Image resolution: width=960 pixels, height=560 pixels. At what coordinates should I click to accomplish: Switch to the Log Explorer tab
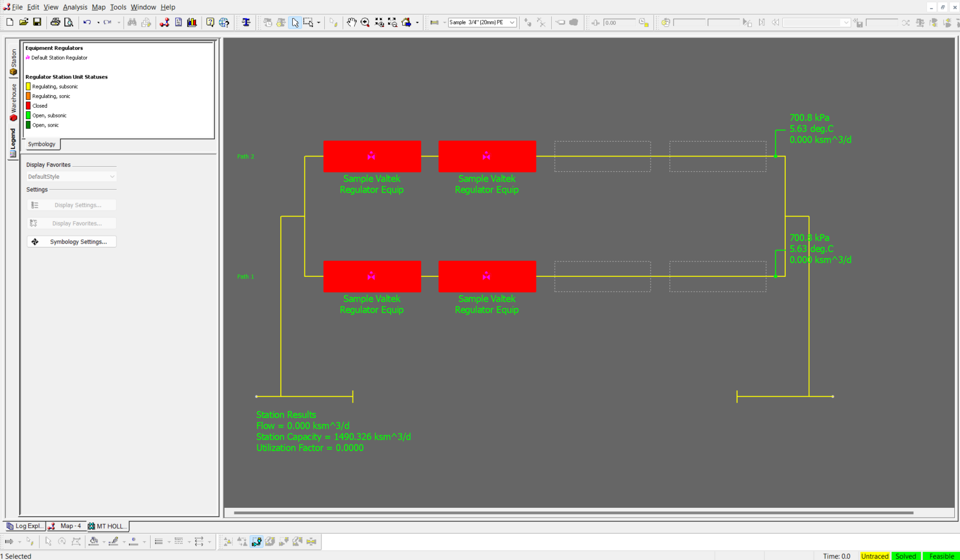point(25,526)
